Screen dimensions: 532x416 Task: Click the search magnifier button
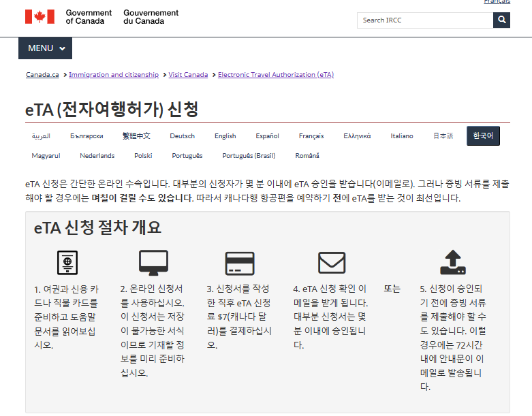click(501, 20)
